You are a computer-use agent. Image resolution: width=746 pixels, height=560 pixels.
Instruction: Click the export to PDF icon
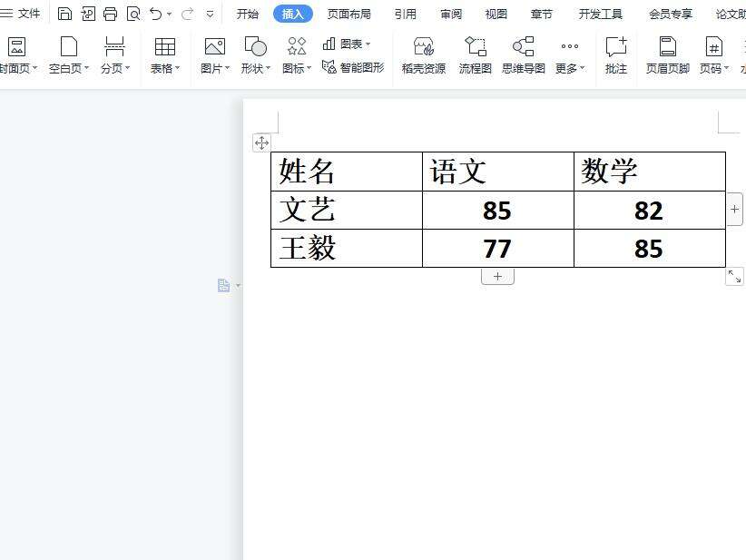point(88,14)
